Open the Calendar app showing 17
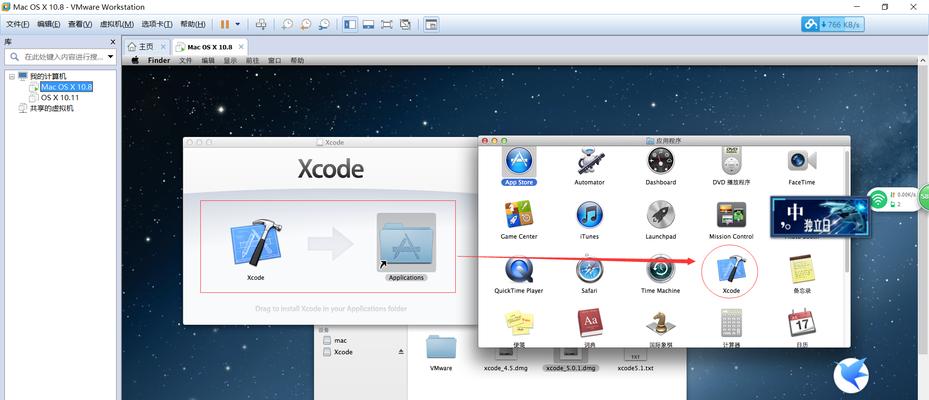This screenshot has width=929, height=400. [802, 324]
